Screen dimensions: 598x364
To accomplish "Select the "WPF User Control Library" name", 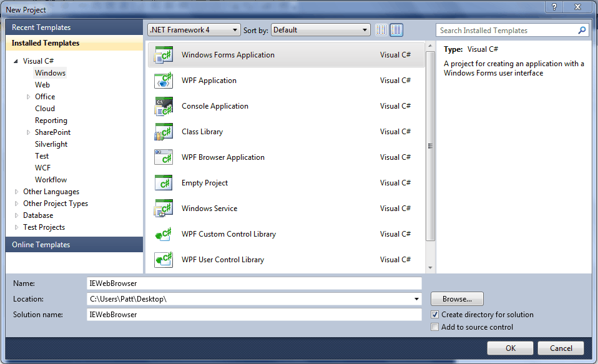I will click(223, 260).
